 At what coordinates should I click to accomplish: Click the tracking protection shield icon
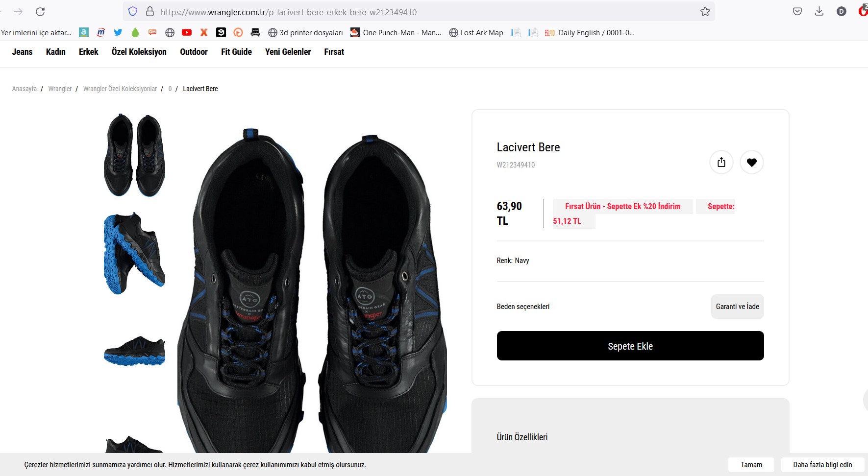pyautogui.click(x=133, y=12)
